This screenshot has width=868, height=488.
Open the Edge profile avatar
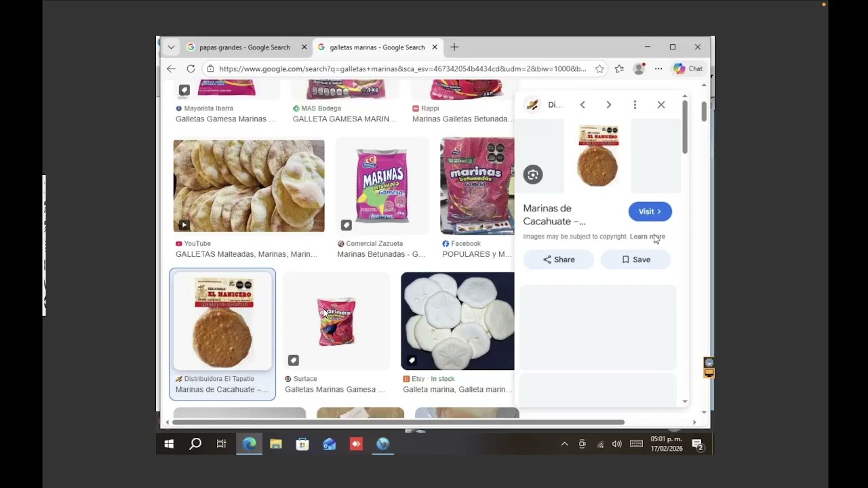(x=639, y=68)
